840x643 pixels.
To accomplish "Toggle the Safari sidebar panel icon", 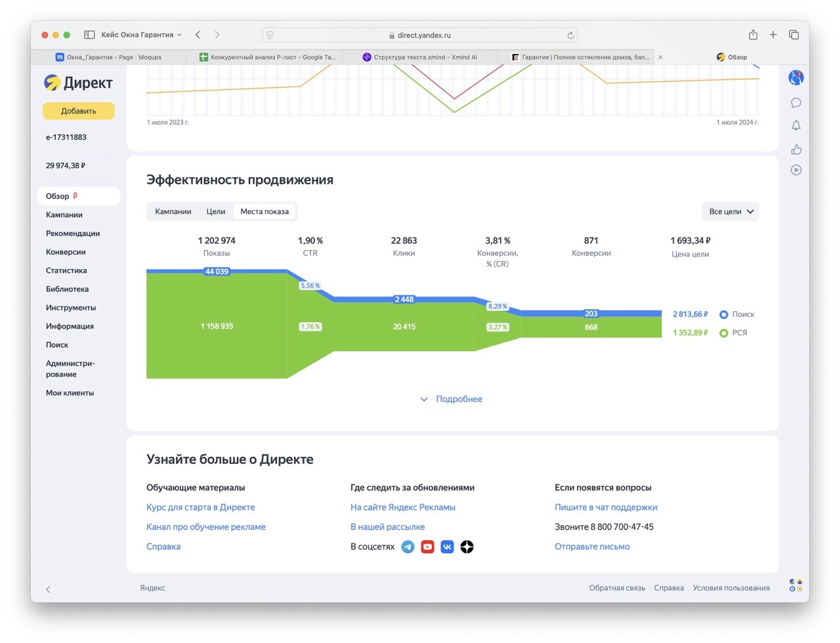I will (x=89, y=35).
